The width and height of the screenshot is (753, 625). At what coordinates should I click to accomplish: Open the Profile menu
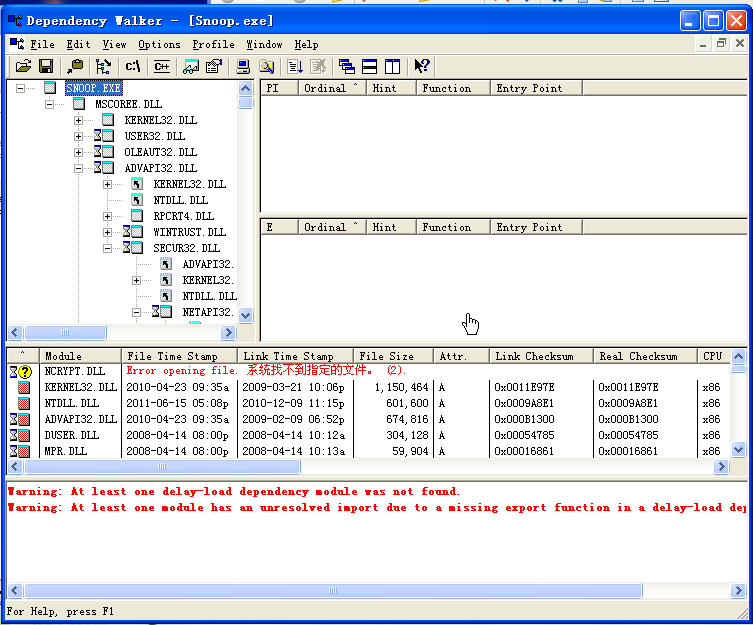point(214,44)
